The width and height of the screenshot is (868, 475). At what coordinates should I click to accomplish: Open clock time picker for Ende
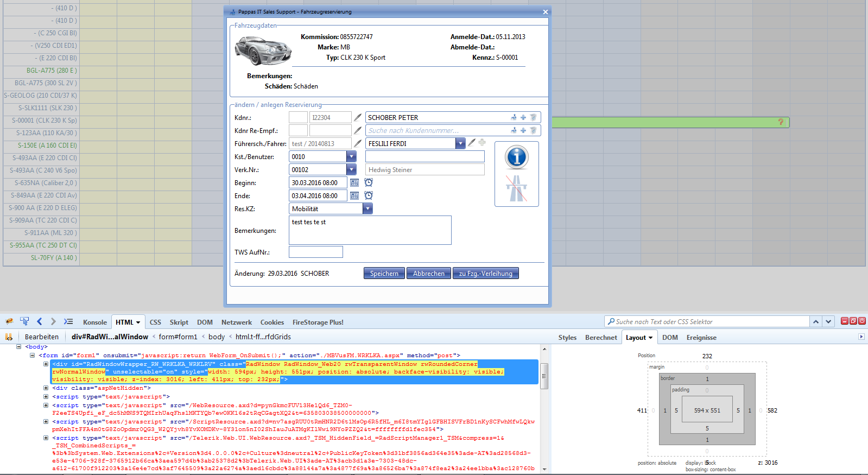(x=369, y=195)
